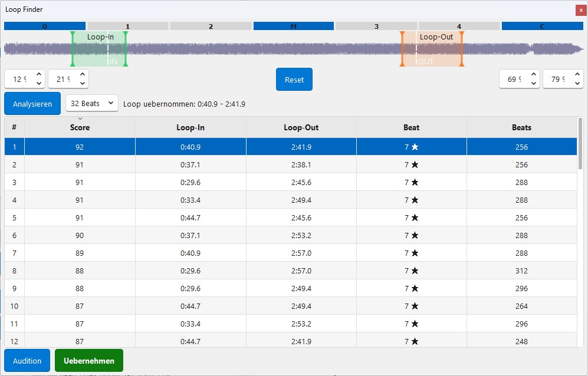The image size is (588, 376).
Task: Decrease the 79 spinner with its down arrow
Action: [577, 84]
